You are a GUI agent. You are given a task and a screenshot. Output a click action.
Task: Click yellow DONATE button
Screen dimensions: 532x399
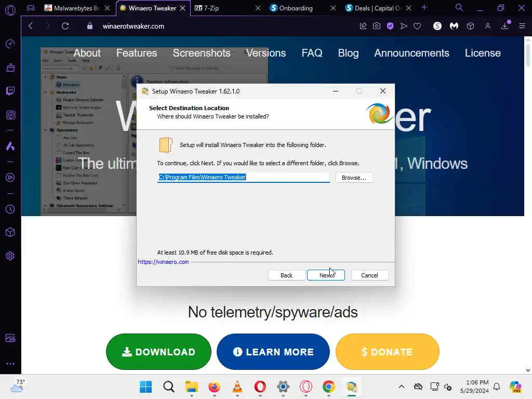(388, 352)
